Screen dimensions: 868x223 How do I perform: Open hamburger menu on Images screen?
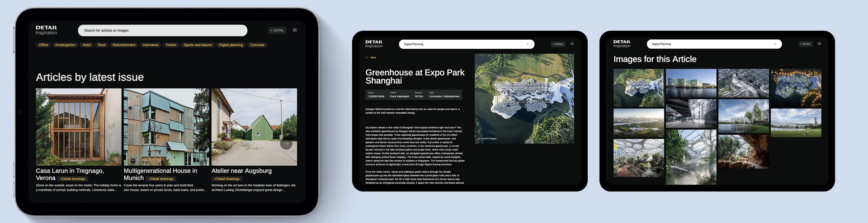coord(819,44)
